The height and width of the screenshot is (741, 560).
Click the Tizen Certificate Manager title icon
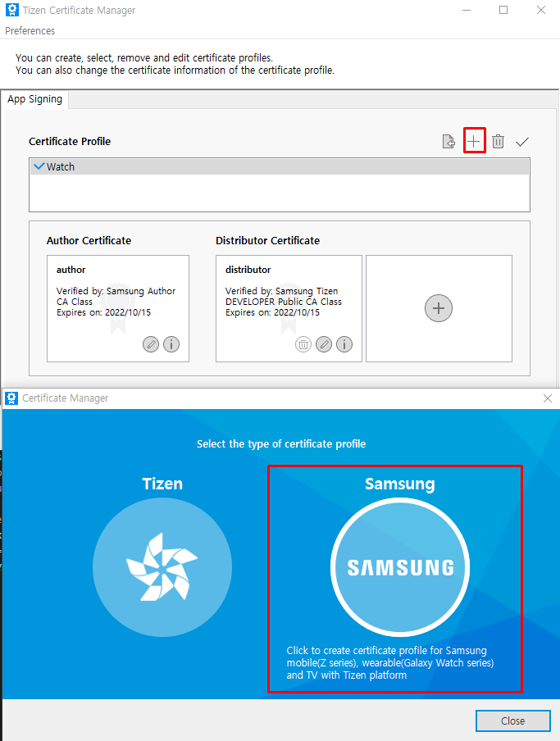coord(11,10)
